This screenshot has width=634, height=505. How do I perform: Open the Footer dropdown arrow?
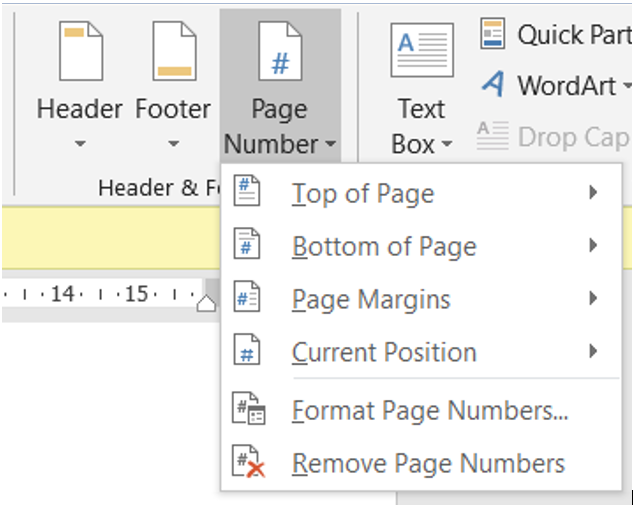tap(173, 144)
